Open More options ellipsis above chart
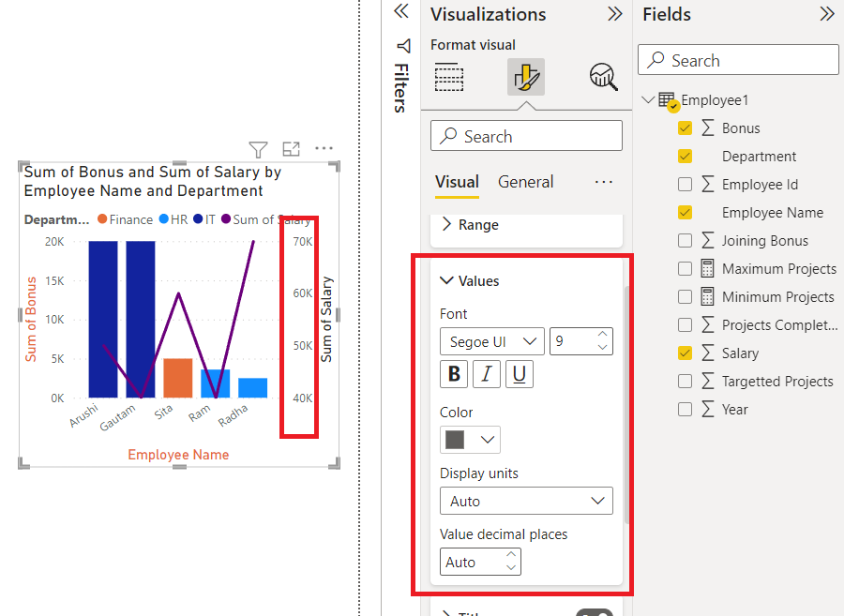The height and width of the screenshot is (616, 844). pos(324,148)
